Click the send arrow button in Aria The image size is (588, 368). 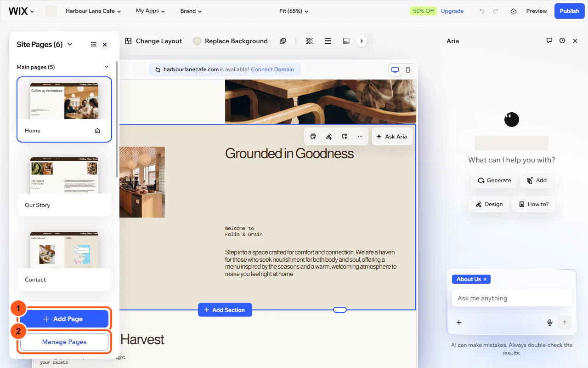click(565, 322)
